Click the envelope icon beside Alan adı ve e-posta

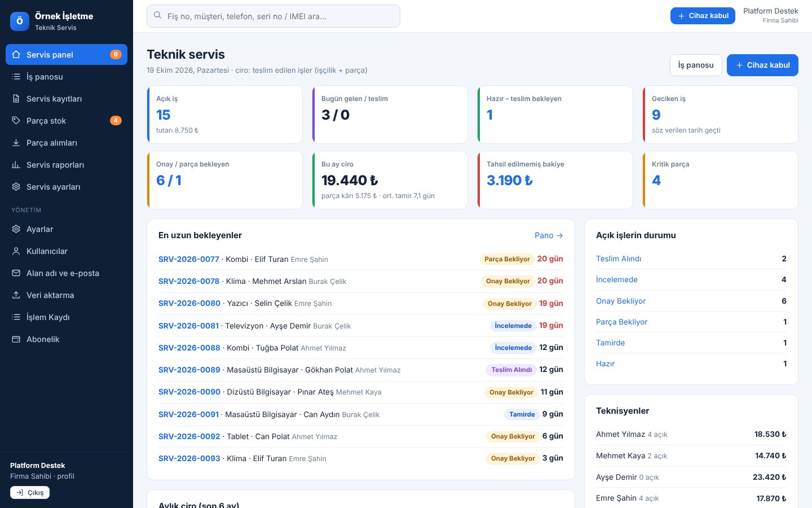(x=16, y=273)
